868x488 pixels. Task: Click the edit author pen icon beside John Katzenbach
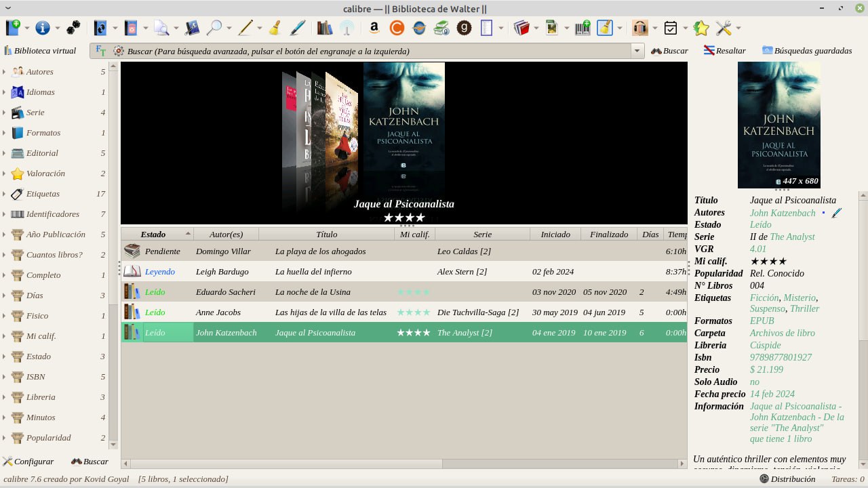click(x=836, y=213)
